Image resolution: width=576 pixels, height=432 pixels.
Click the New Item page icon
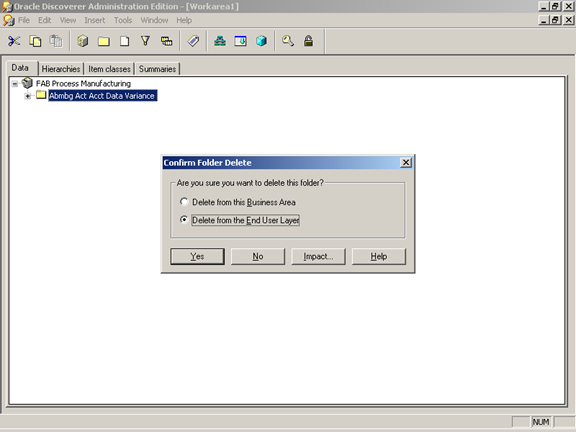(x=125, y=41)
